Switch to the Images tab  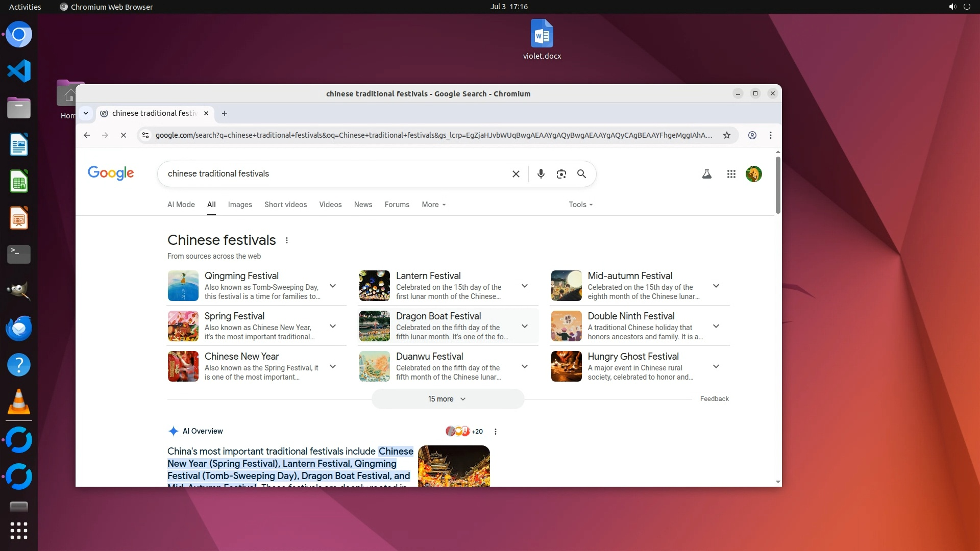click(x=239, y=205)
